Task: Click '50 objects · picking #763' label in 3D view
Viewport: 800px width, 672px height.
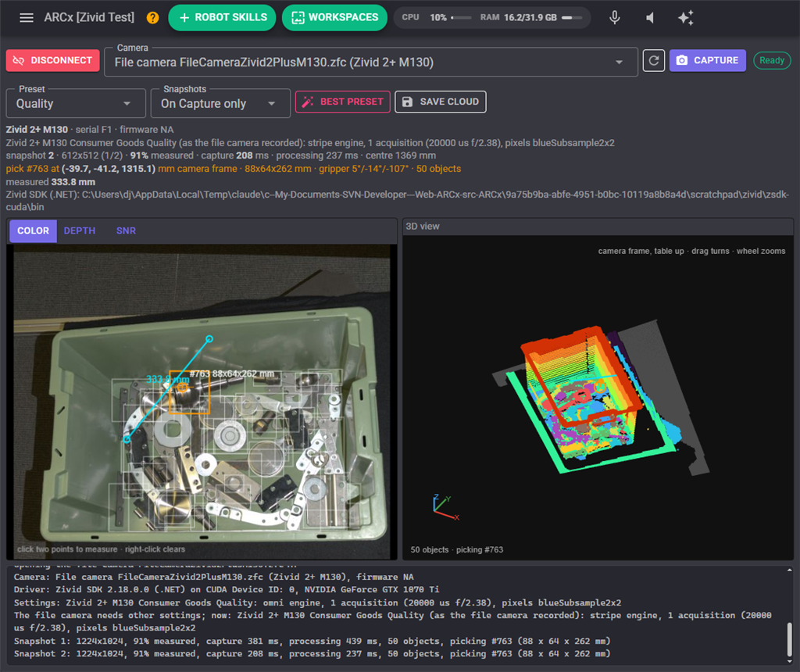Action: pos(456,549)
